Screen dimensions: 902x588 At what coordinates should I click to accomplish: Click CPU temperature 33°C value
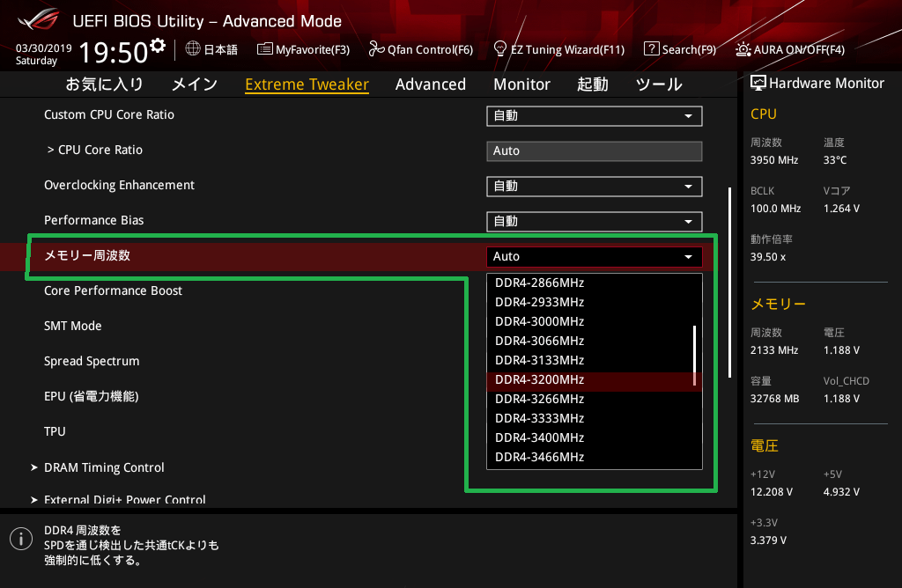coord(835,160)
